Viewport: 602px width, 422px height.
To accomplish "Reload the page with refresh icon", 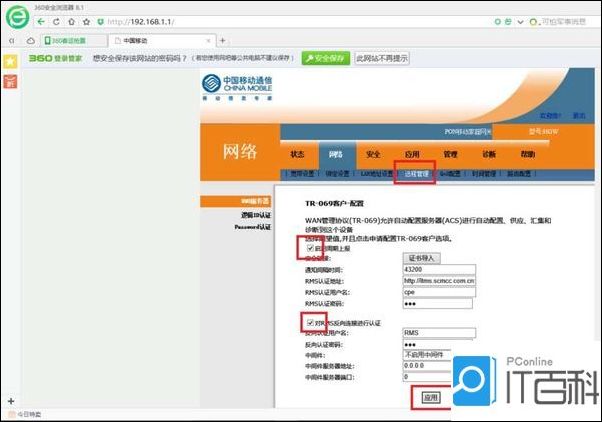I will point(56,22).
